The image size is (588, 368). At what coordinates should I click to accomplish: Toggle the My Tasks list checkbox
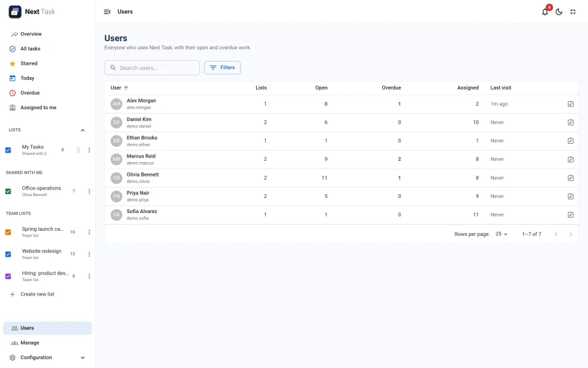click(8, 150)
